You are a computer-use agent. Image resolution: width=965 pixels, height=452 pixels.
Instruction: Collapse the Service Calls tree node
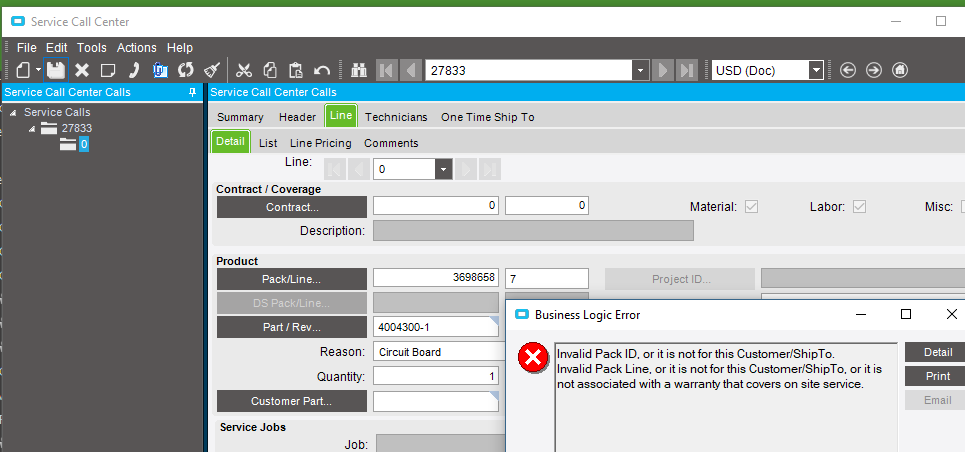[x=13, y=113]
